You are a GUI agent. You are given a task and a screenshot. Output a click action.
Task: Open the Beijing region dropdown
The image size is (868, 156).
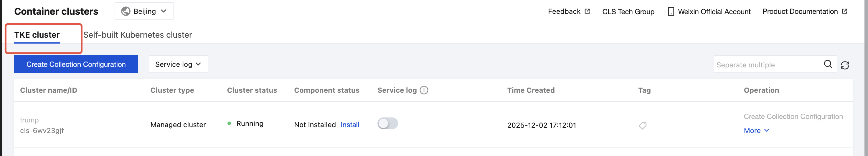pyautogui.click(x=144, y=11)
